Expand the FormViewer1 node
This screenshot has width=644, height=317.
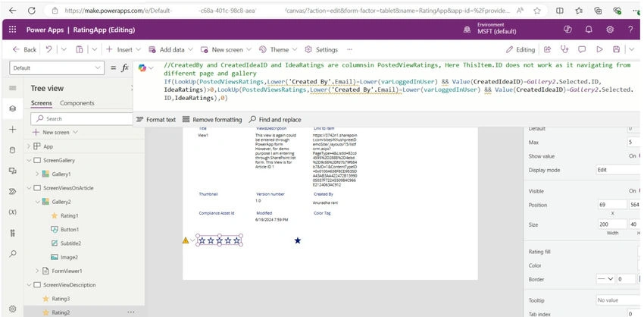(37, 271)
